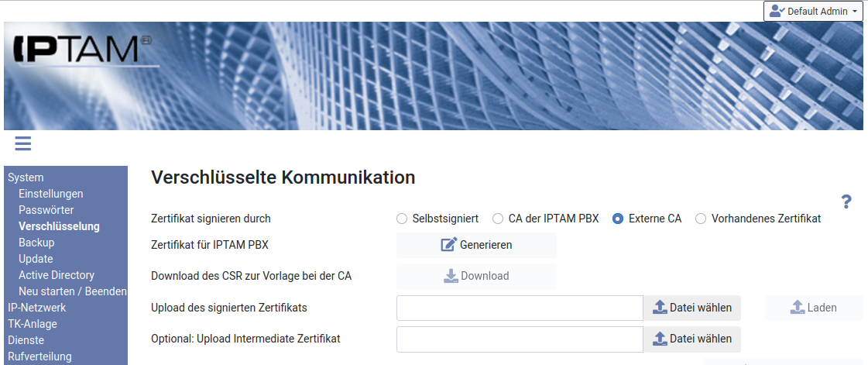Select the Selbstsigniert radio option
This screenshot has width=868, height=365.
tap(401, 219)
